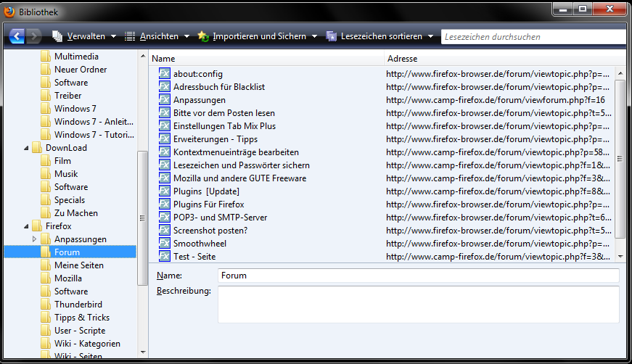Click the folder icon beside Multimedia
Screen dimensions: 632x364
(46, 57)
